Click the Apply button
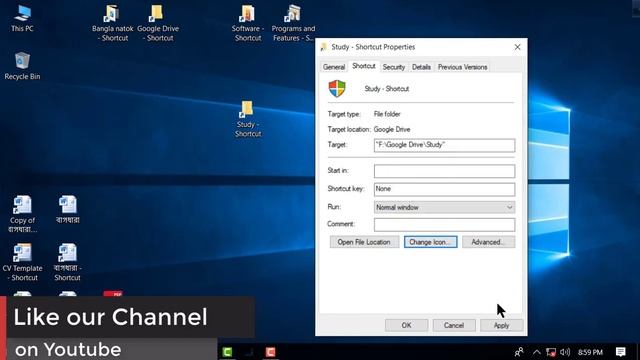Screen dimensions: 640x360 coord(501,325)
